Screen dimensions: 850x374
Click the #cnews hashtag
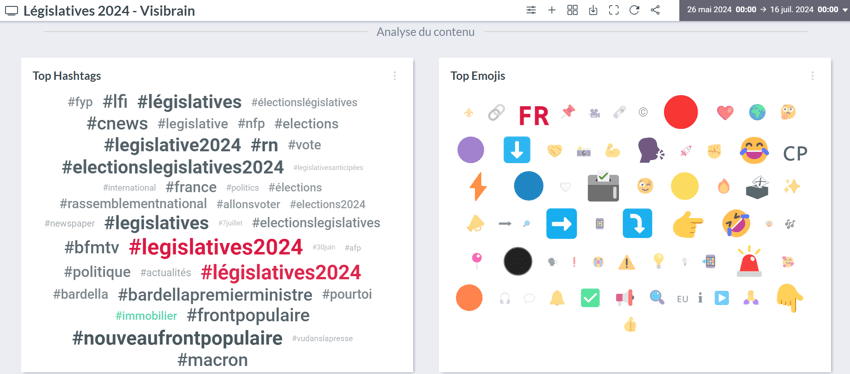click(117, 124)
